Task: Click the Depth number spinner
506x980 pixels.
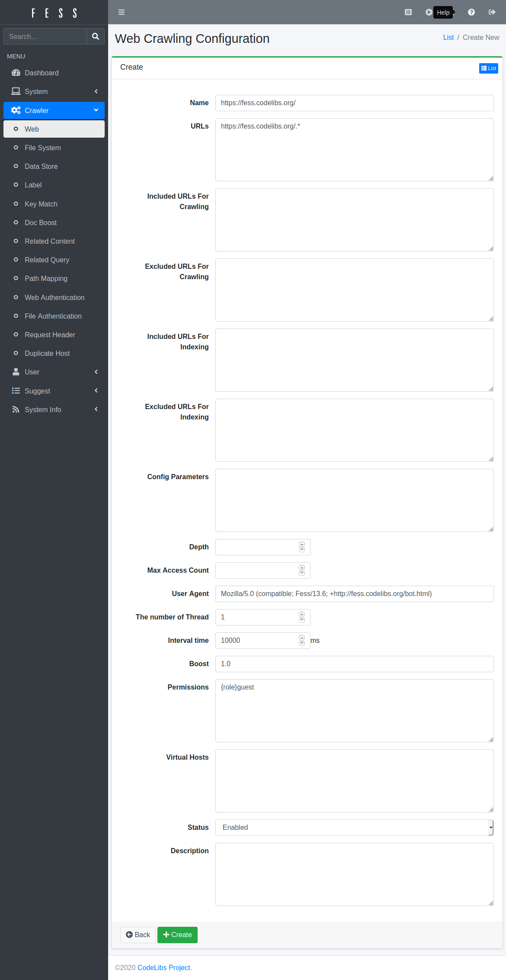Action: tap(302, 547)
